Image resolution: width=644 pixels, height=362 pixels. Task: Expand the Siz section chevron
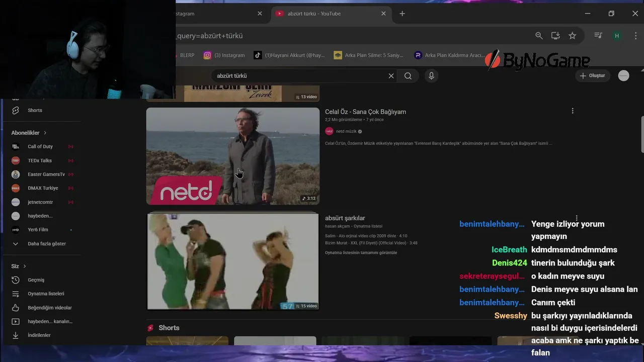point(24,266)
